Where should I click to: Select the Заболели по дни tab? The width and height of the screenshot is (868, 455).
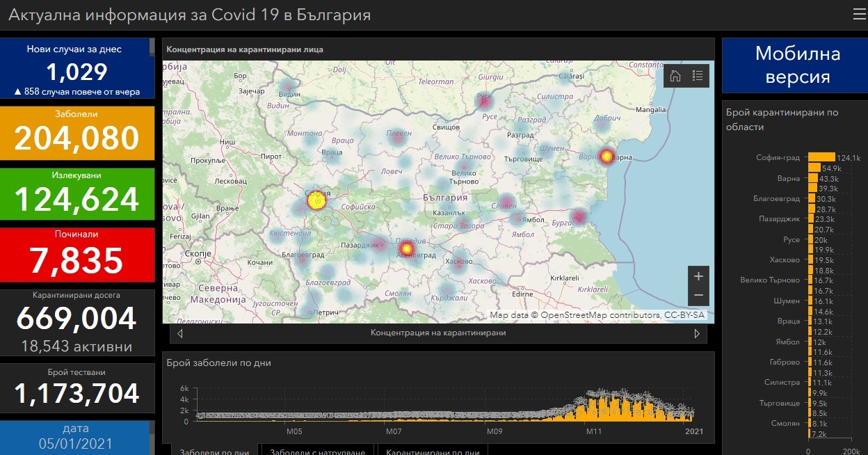[x=214, y=451]
